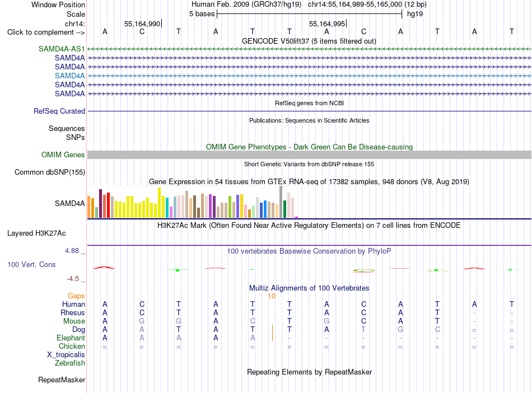Viewport: 532px width, 393px height.
Task: Click the light-blue SAMD4A transcript label
Action: [x=69, y=76]
